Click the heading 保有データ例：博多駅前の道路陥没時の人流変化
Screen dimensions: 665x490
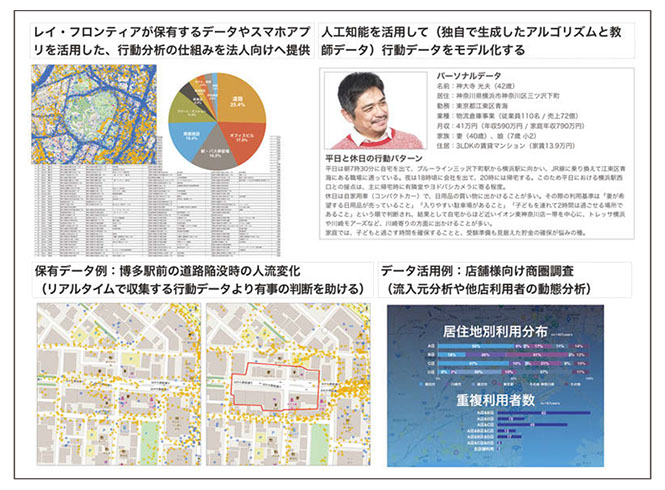coord(168,271)
